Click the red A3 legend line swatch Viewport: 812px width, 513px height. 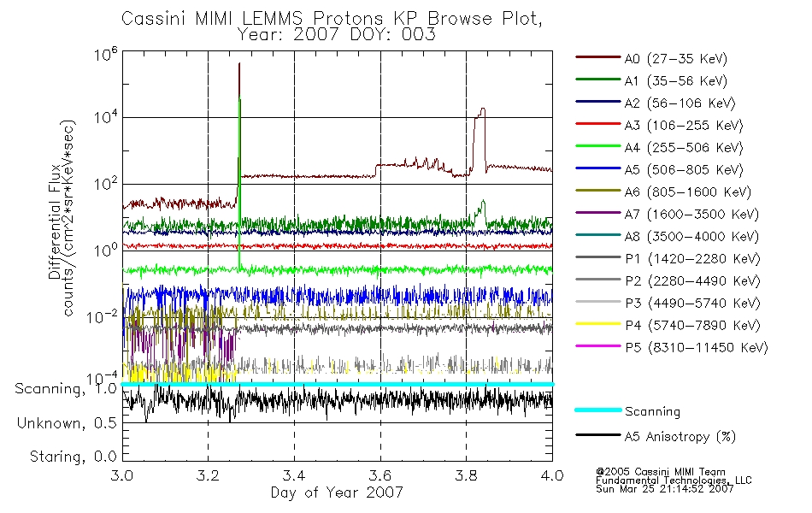[x=598, y=124]
